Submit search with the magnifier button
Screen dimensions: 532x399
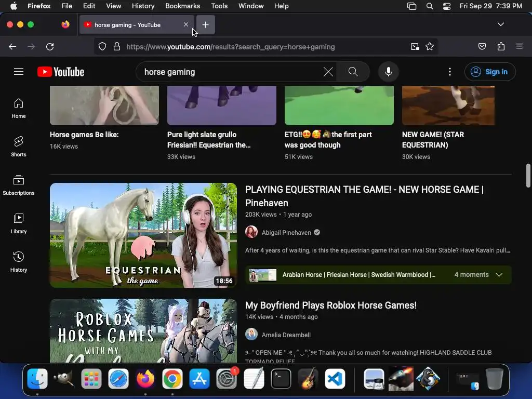(x=353, y=72)
